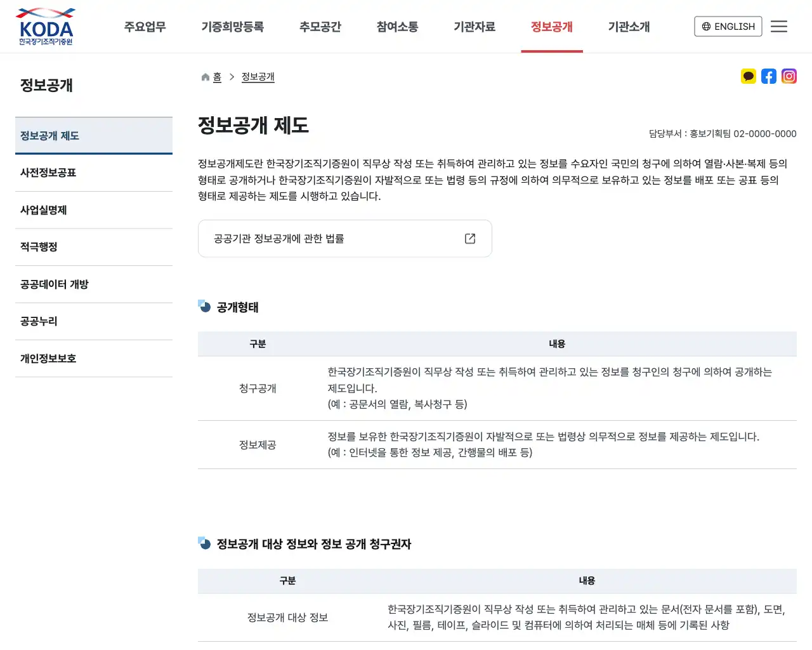Click the ENGLISH language button
Image resolution: width=812 pixels, height=650 pixels.
(728, 26)
